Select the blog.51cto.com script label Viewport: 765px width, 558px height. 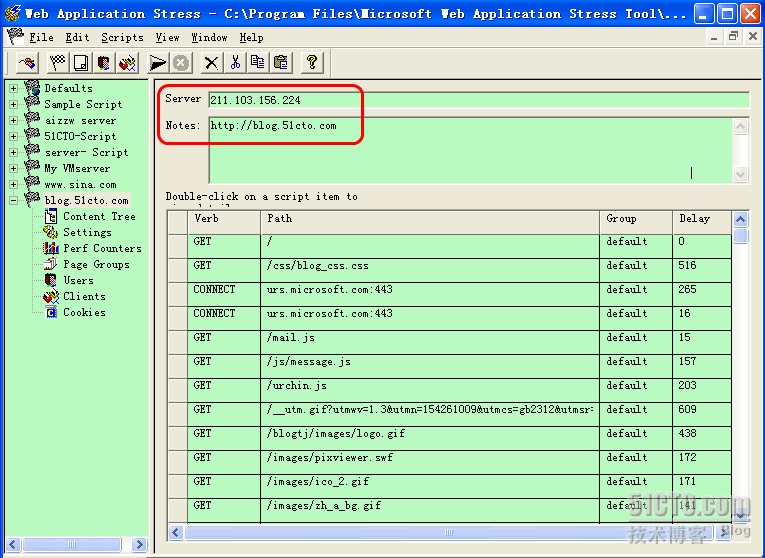pos(86,200)
